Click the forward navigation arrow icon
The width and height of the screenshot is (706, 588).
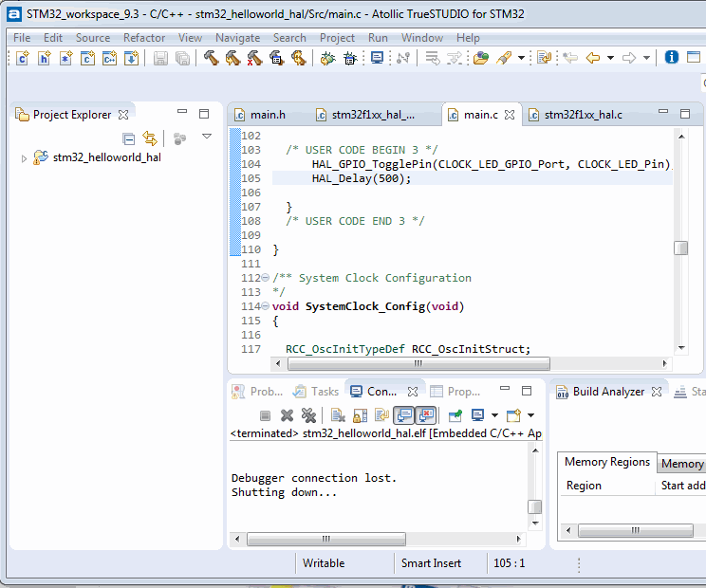pyautogui.click(x=628, y=58)
